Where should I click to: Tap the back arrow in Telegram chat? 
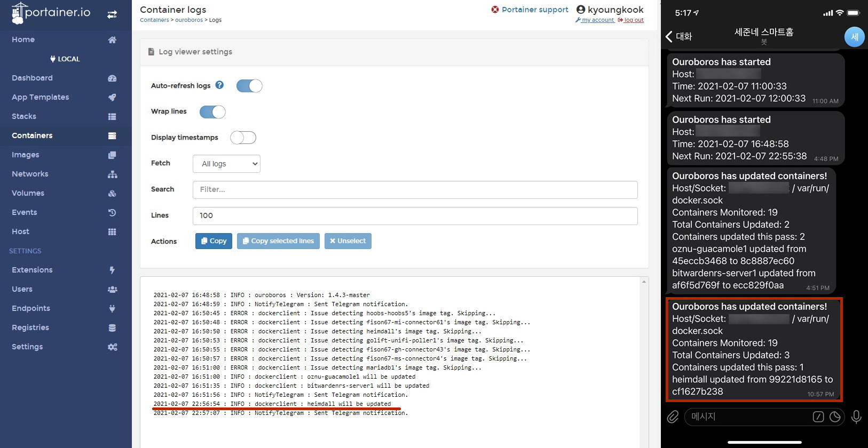tap(669, 37)
